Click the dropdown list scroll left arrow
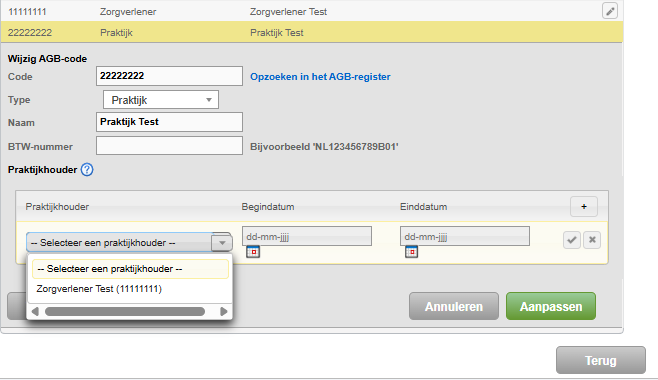 (35, 311)
